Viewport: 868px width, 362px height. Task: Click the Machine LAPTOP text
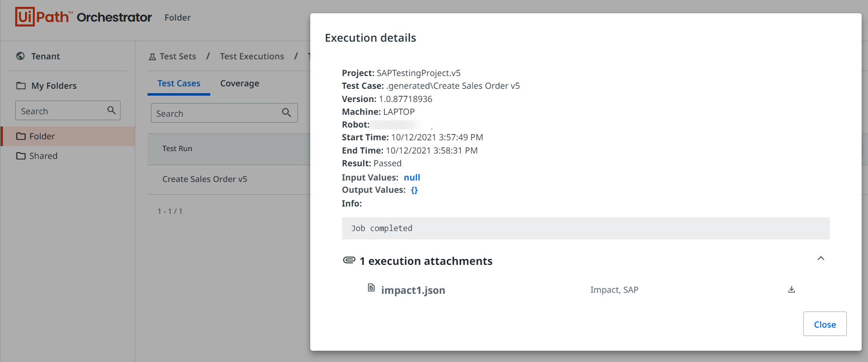point(378,112)
